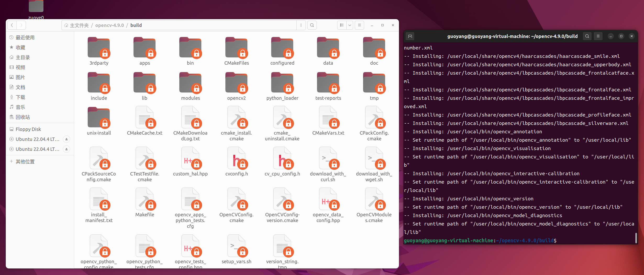Viewport: 644px width, 275px height.
Task: Open the file manager search
Action: (312, 25)
